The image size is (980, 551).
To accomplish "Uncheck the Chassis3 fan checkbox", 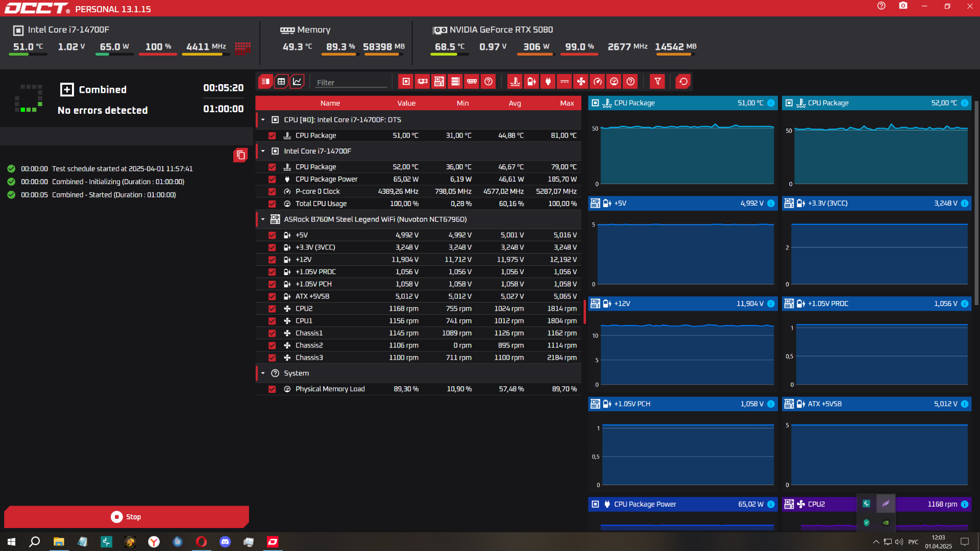I will tap(272, 358).
